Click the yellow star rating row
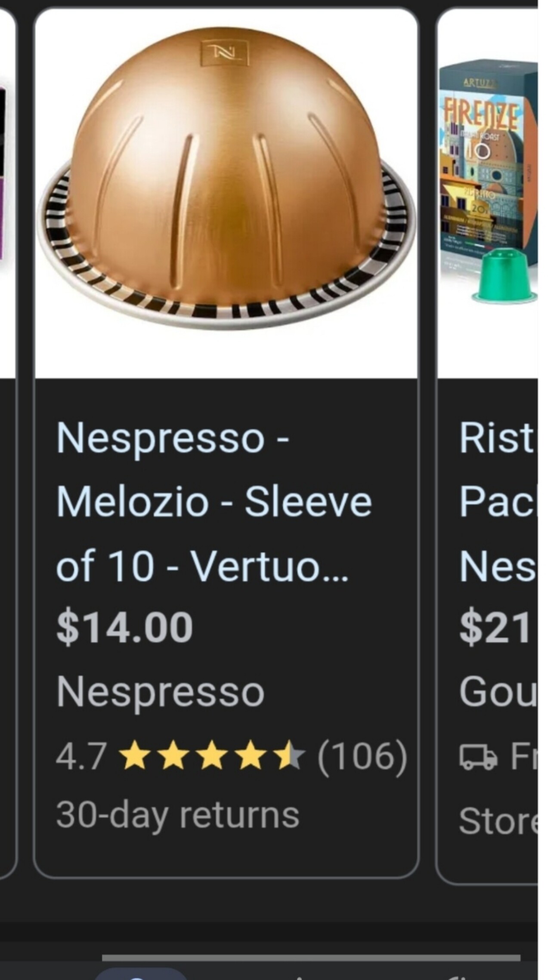Viewport: 551px width, 980px height. click(x=212, y=755)
